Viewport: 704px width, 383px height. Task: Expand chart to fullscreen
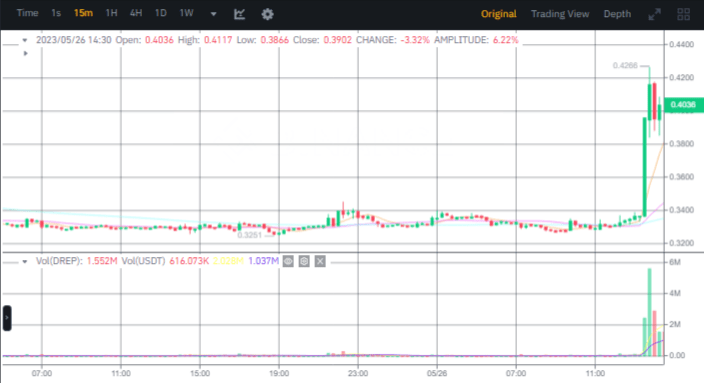pos(655,14)
